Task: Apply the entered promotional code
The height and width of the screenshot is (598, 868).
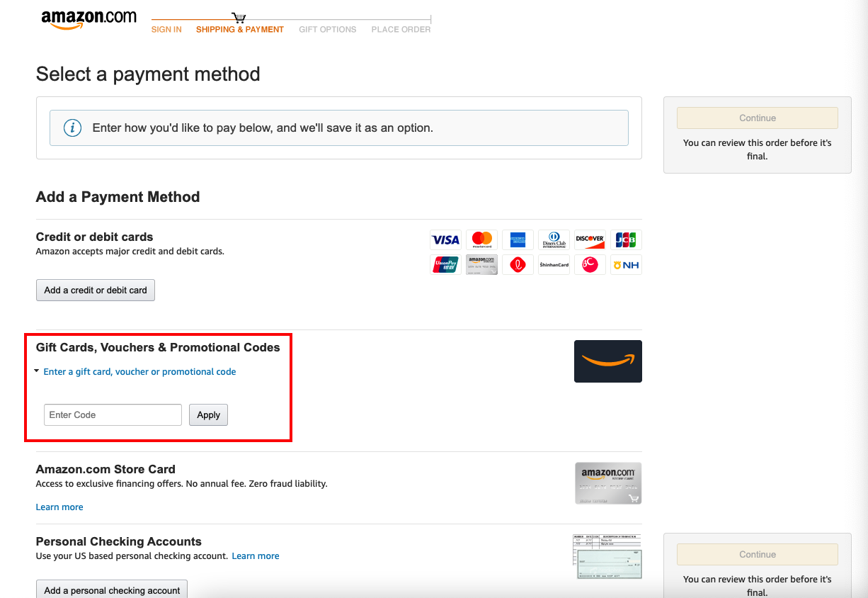Action: [208, 414]
